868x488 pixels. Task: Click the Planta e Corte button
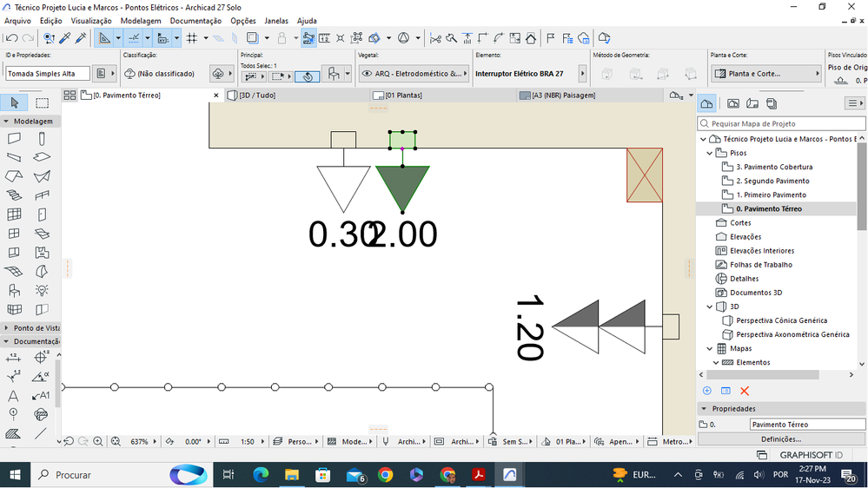click(x=766, y=74)
